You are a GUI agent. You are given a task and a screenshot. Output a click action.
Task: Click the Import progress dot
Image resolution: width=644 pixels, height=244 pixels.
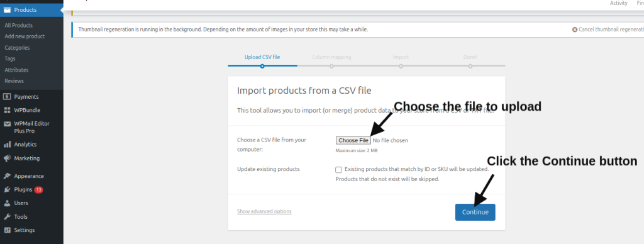401,66
